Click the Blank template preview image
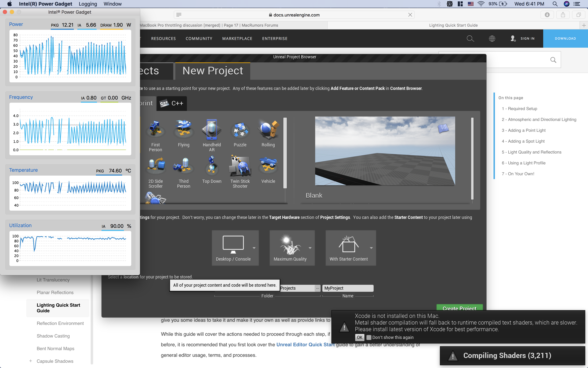The width and height of the screenshot is (588, 368). pyautogui.click(x=385, y=151)
